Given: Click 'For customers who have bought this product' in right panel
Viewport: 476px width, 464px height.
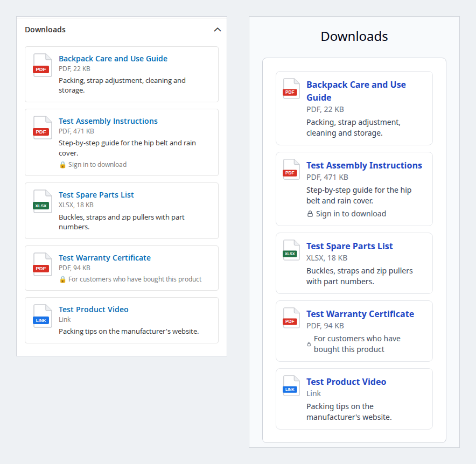Looking at the screenshot, I should (x=357, y=344).
